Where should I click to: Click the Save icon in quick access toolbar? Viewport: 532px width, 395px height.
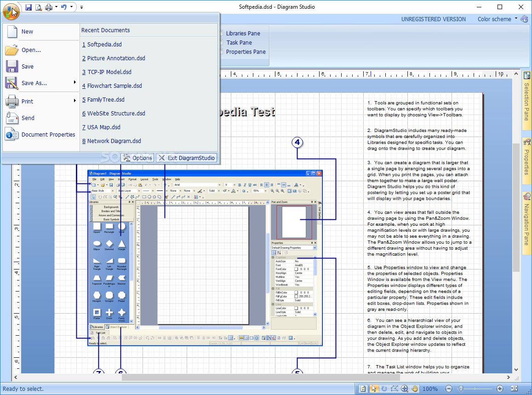[x=29, y=7]
